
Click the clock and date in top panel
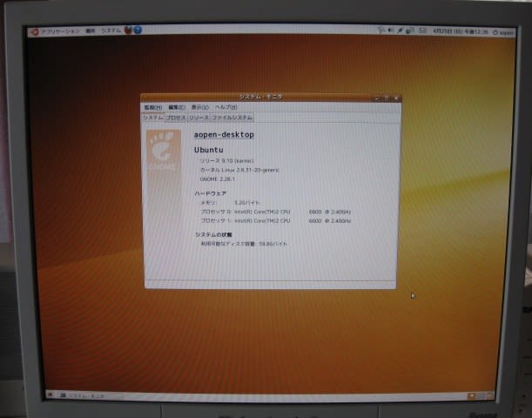pyautogui.click(x=459, y=31)
